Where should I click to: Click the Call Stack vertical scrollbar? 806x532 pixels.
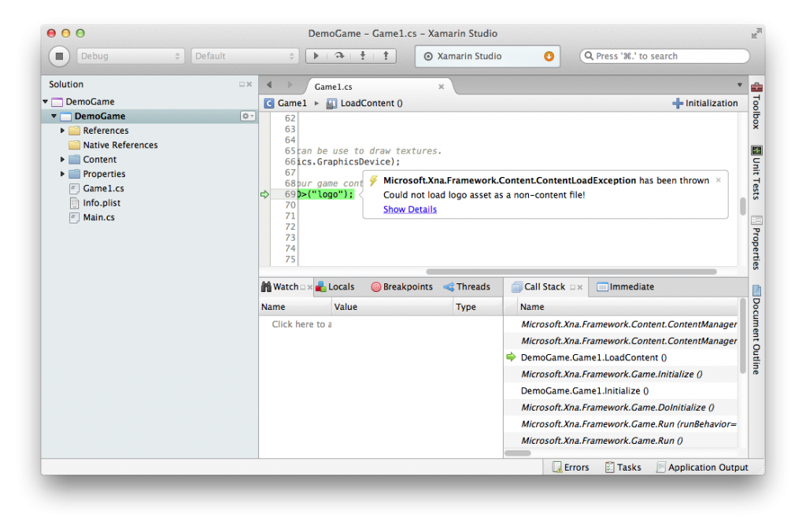point(742,336)
